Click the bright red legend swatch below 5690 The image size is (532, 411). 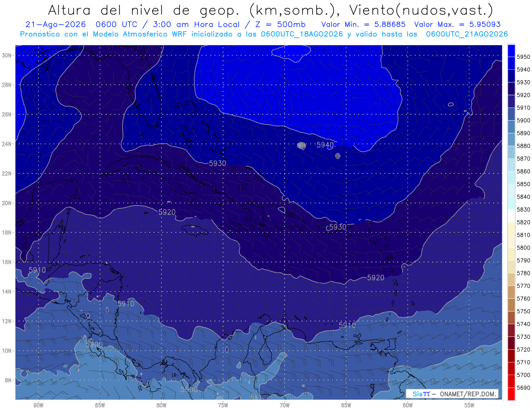pyautogui.click(x=511, y=394)
